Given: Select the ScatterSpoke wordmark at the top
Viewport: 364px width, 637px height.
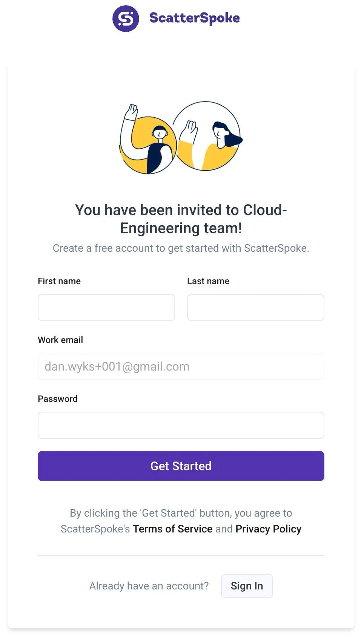Looking at the screenshot, I should (x=195, y=18).
